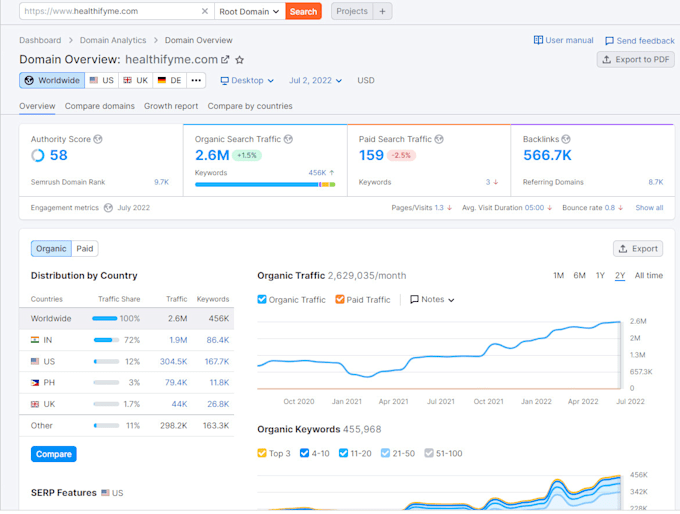This screenshot has width=680, height=514.
Task: Click Semrush Domain Rank value 9.7K
Action: [x=161, y=182]
